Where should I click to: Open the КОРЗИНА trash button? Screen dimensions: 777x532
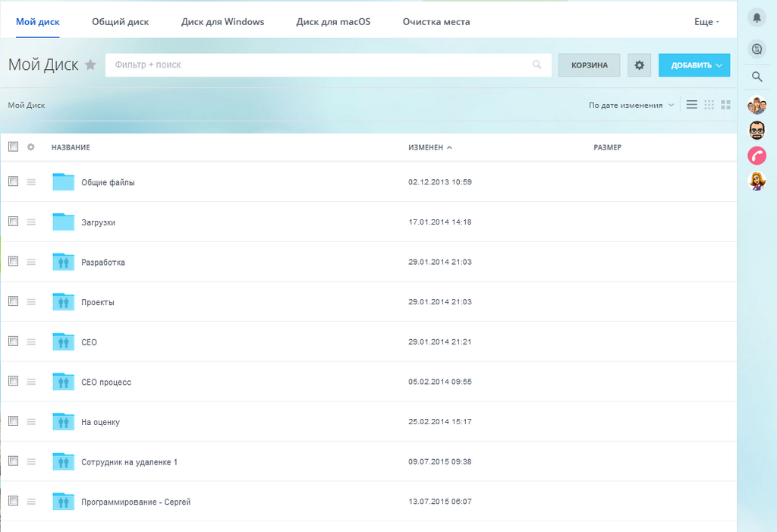[x=589, y=65]
